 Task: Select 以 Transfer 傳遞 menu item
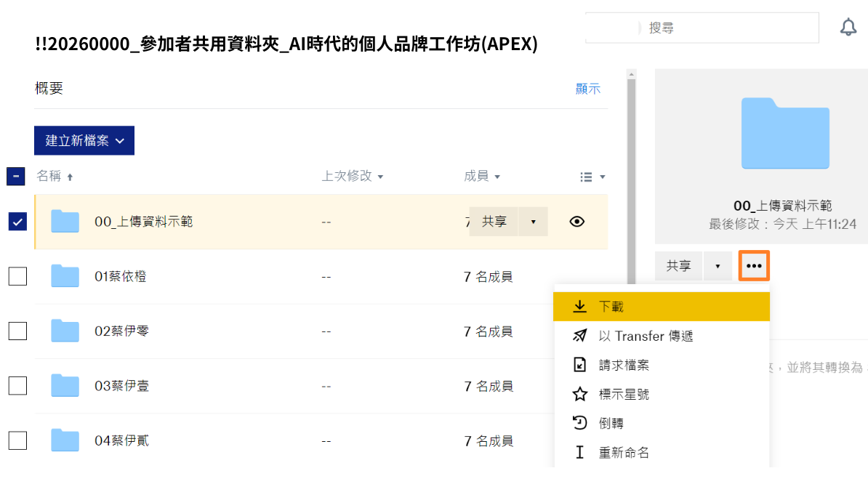pyautogui.click(x=662, y=336)
